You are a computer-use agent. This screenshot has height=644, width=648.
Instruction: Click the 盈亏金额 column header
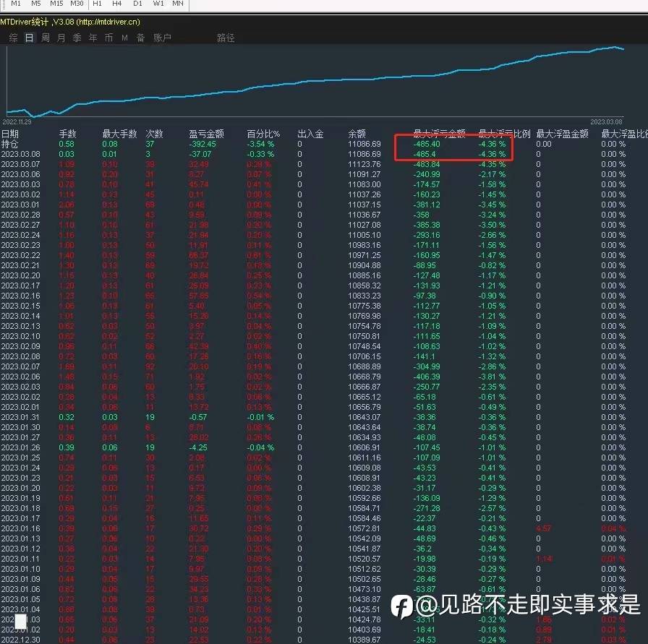[x=206, y=134]
